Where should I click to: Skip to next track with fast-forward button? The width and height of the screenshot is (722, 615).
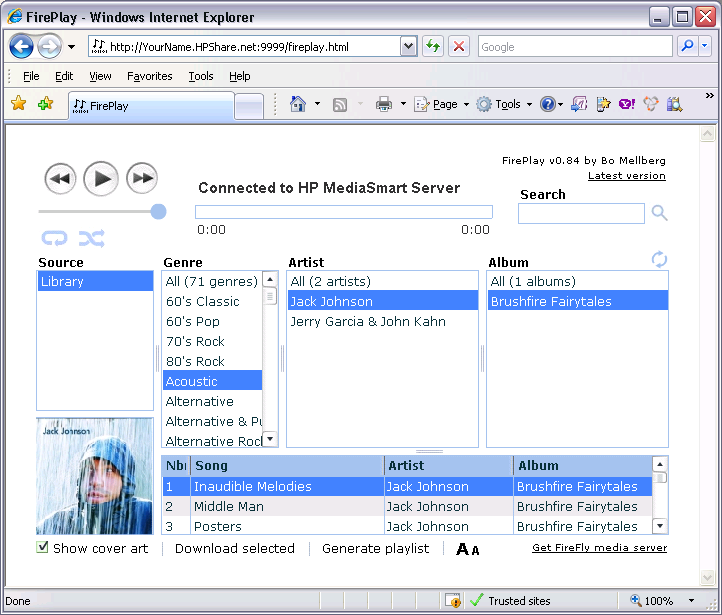tap(142, 178)
